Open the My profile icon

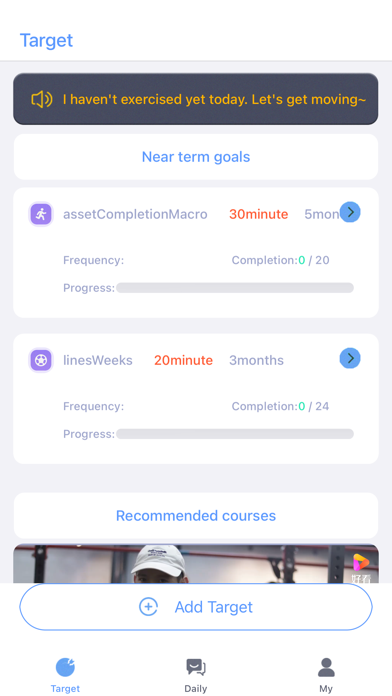(x=326, y=667)
